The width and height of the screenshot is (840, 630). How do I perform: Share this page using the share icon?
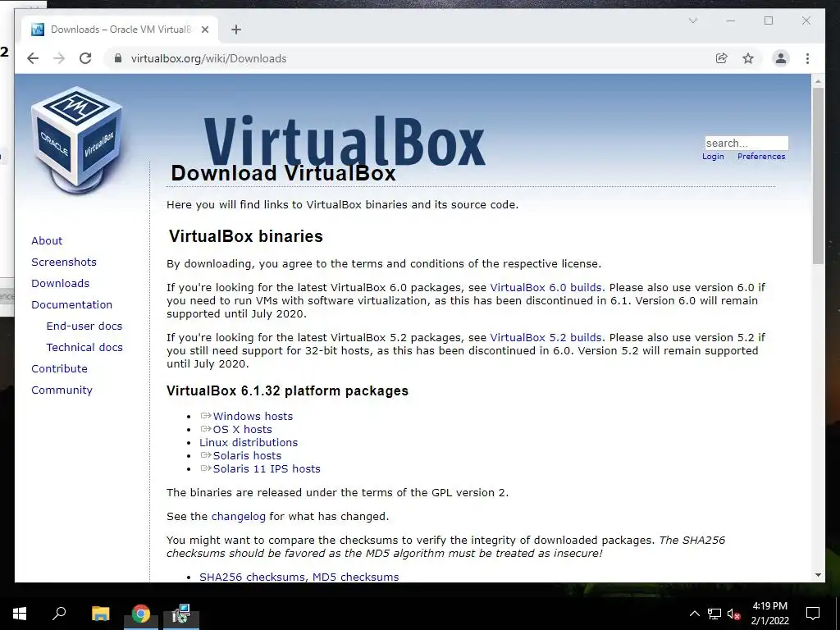point(722,58)
